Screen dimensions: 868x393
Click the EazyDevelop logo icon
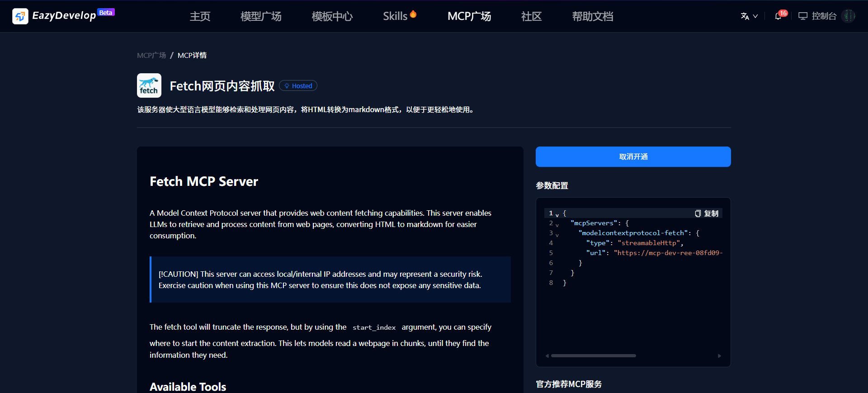click(20, 16)
